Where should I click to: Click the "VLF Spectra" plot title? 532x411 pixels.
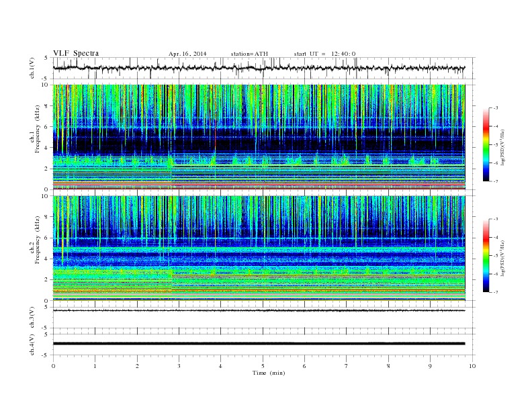click(76, 53)
